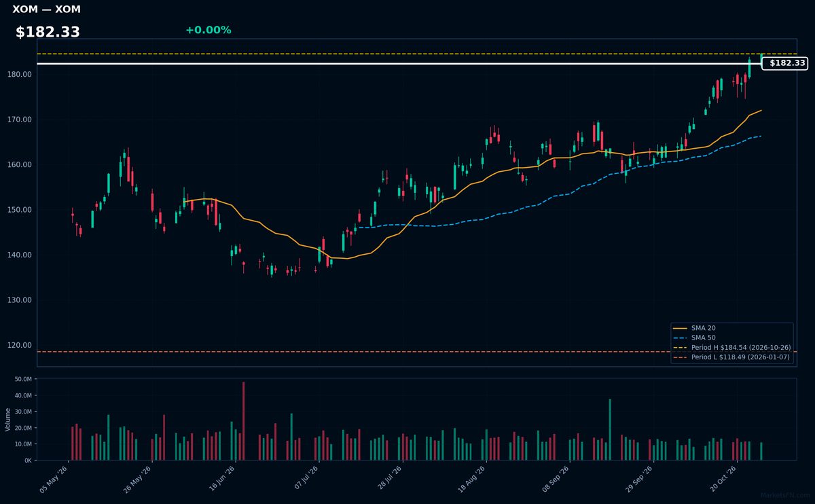This screenshot has height=504, width=815.
Task: Click the 140.00 y-axis label
Action: click(20, 255)
